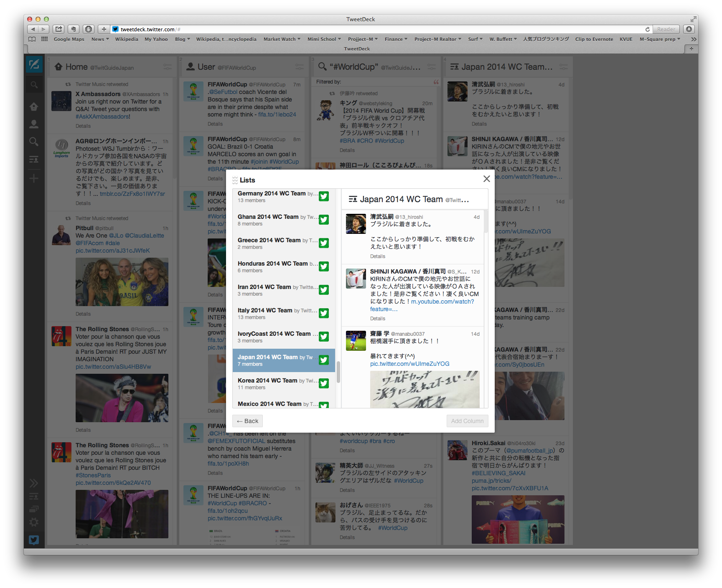Open options for Japan 2014 WC Team column

point(563,67)
